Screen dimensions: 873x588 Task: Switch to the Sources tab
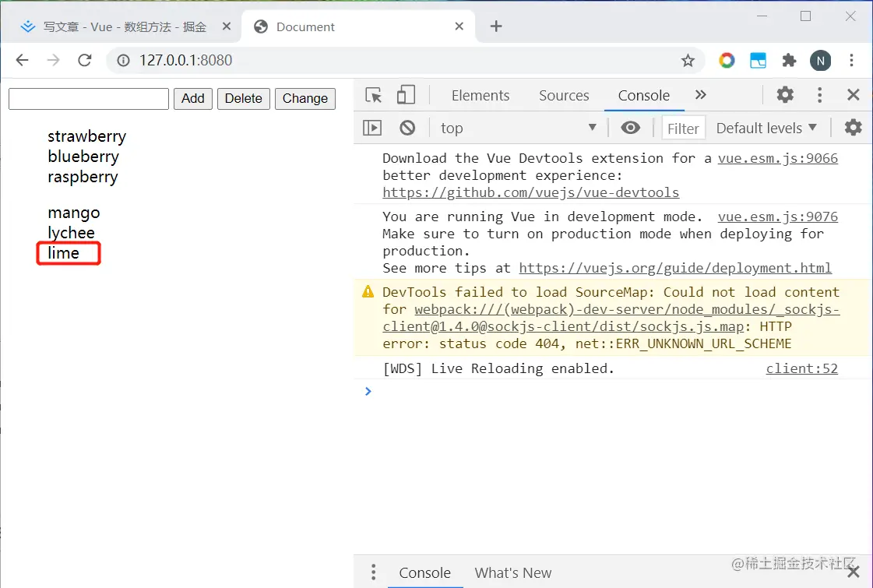(564, 96)
